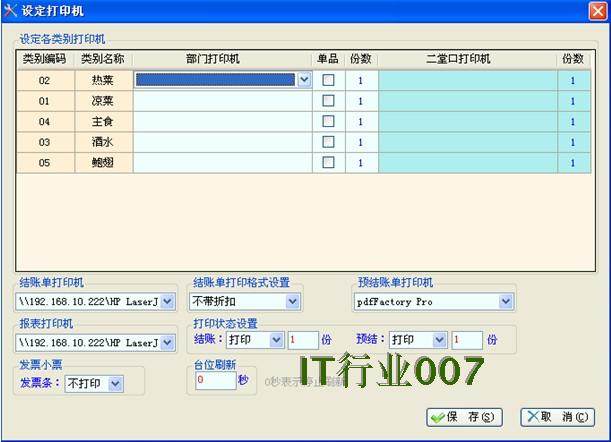Click 部门打印机 cell in 凉菜 row

(x=223, y=101)
